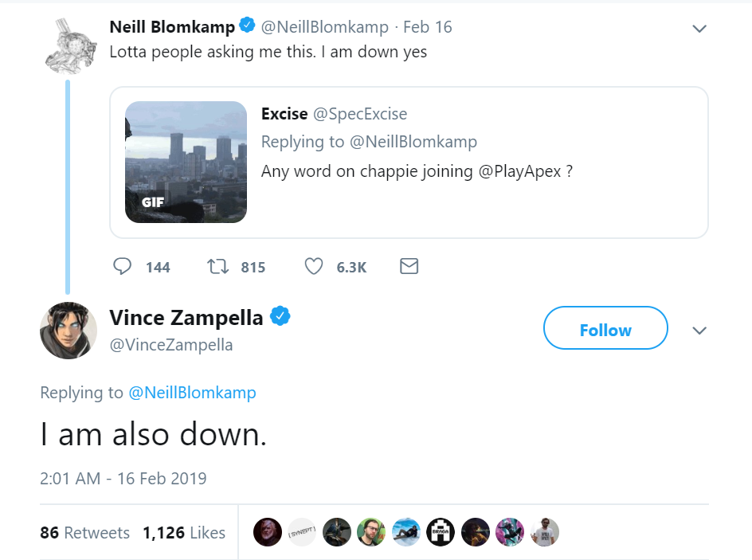This screenshot has height=560, width=752.
Task: Send tweet via direct message envelope icon
Action: (409, 266)
